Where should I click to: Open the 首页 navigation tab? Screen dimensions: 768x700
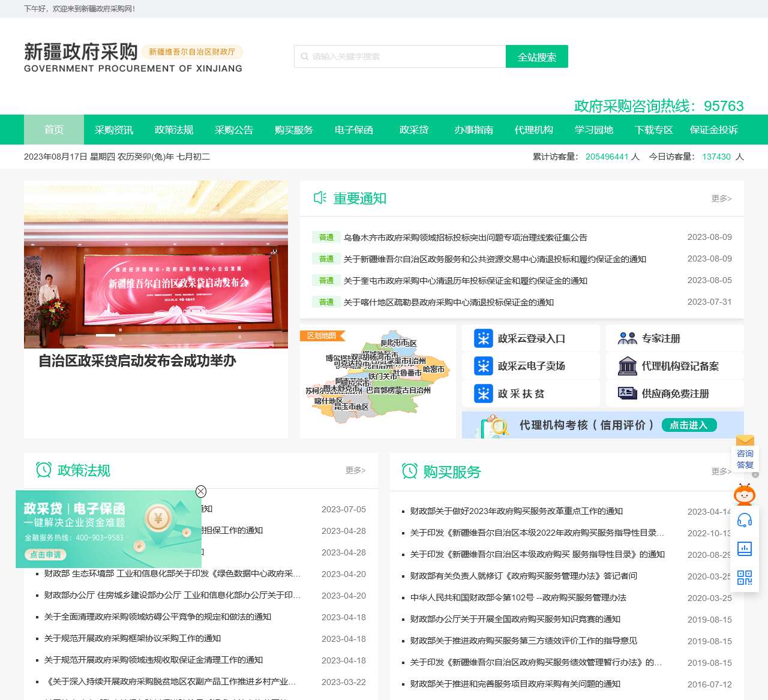(54, 130)
